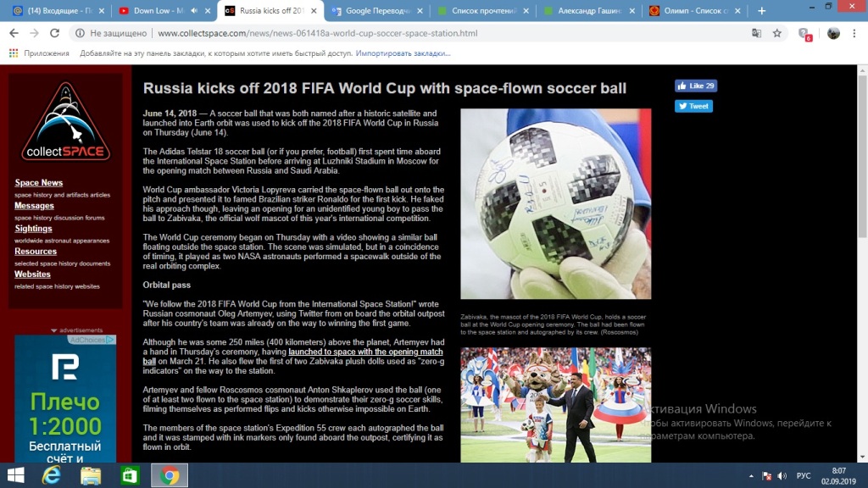Launch Internet Explorer from the taskbar

coord(52,475)
